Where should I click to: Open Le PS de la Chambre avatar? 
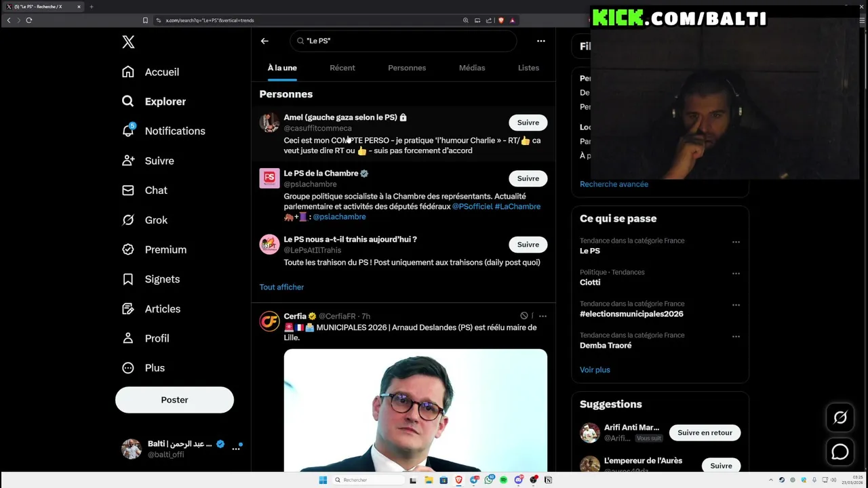269,178
